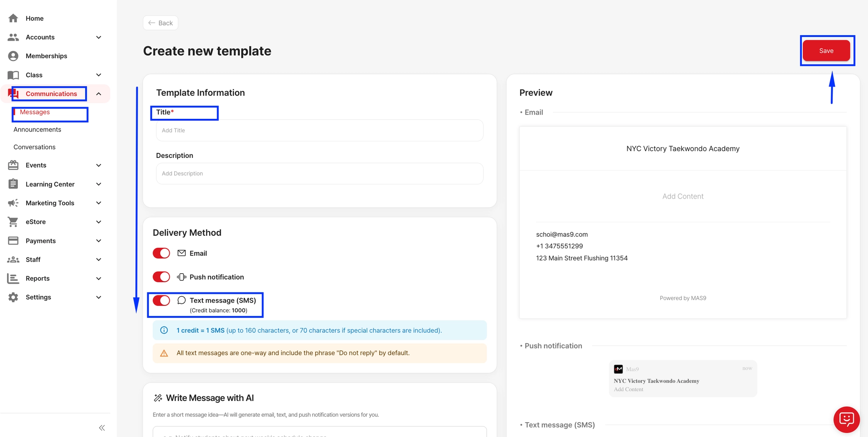Expand the Payments menu chevron

click(x=99, y=241)
